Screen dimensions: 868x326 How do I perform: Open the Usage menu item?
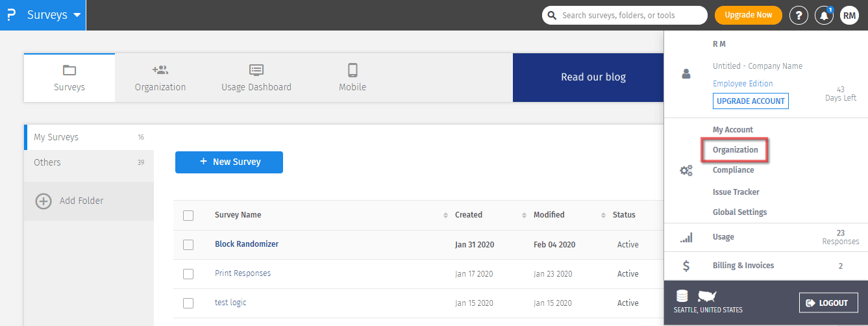tap(723, 237)
